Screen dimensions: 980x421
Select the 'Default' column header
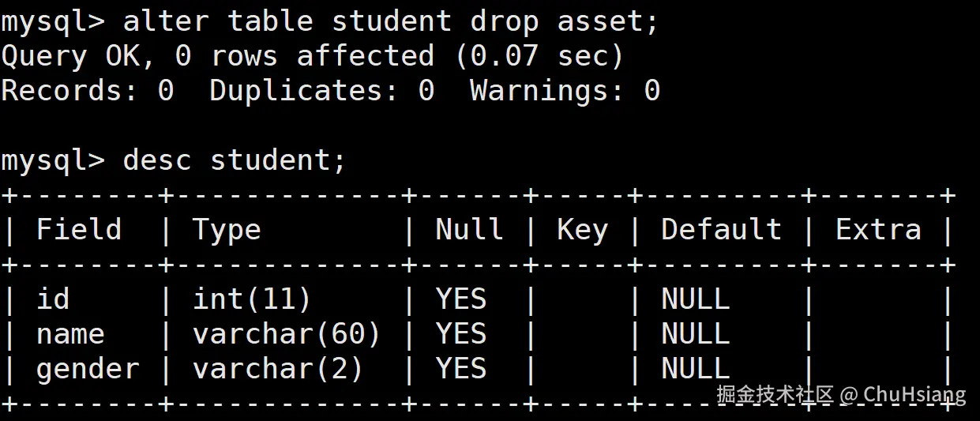(x=721, y=230)
